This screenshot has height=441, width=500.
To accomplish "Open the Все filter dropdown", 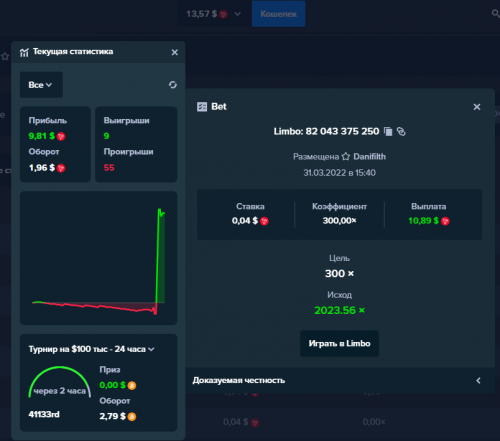I will point(41,85).
